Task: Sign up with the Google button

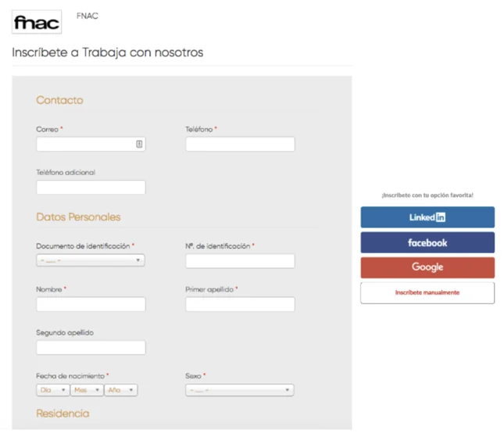Action: coord(427,267)
